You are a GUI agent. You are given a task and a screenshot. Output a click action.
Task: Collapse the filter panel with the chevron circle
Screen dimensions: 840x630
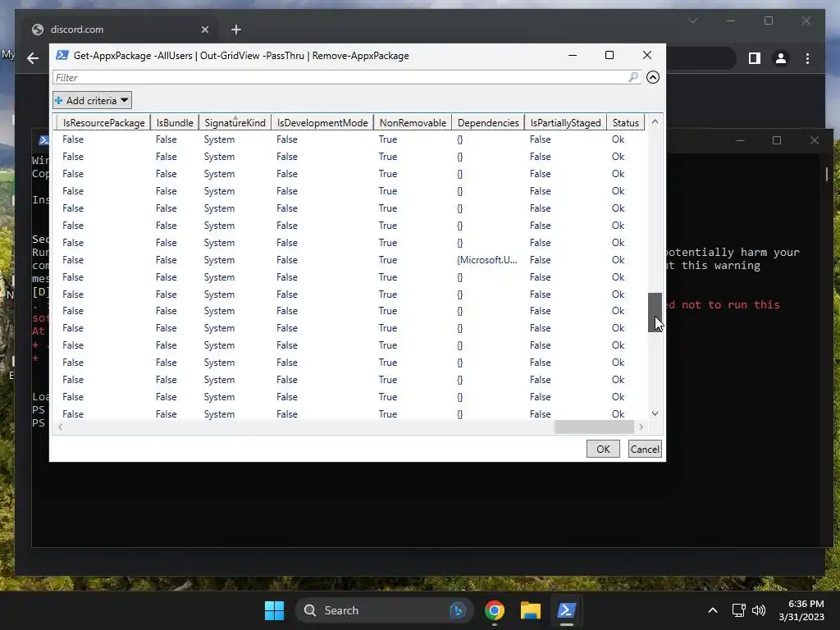652,77
